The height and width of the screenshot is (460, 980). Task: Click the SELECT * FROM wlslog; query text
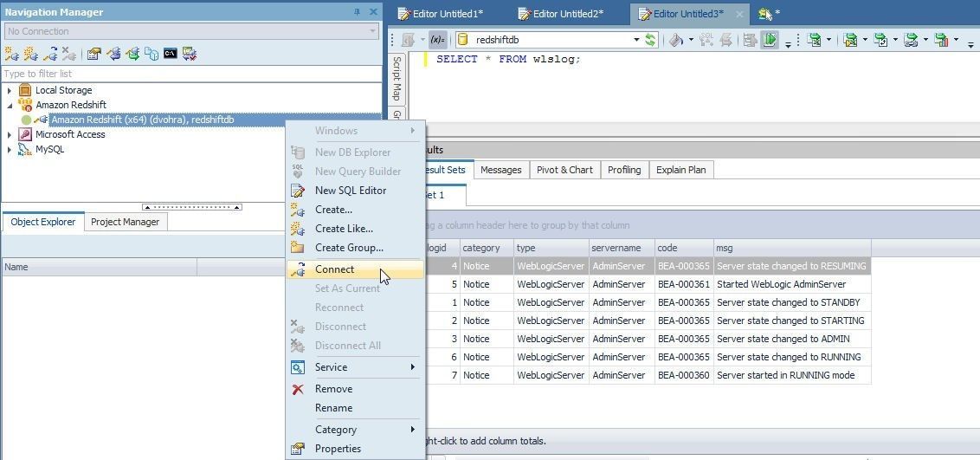[x=508, y=59]
